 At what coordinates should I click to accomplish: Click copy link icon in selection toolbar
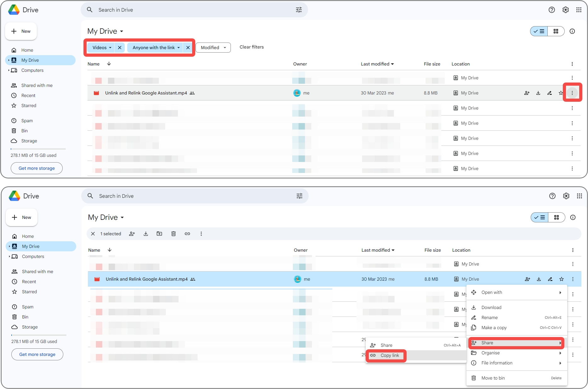pyautogui.click(x=187, y=234)
